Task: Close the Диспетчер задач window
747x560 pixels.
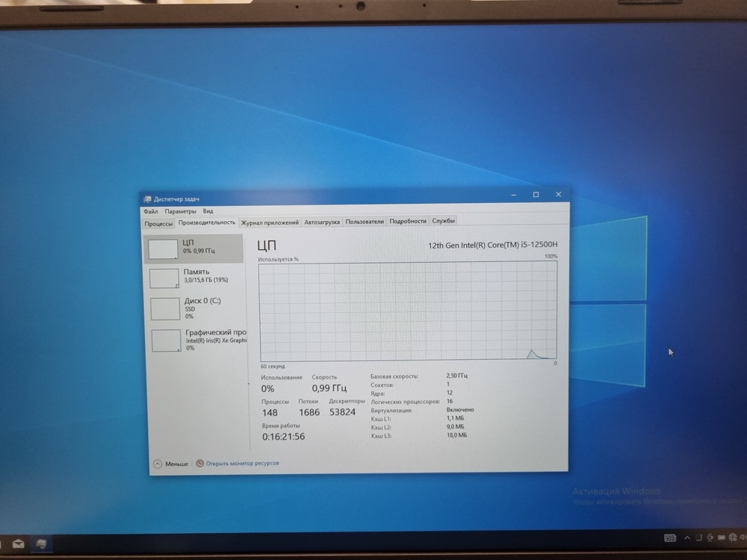Action: [558, 194]
